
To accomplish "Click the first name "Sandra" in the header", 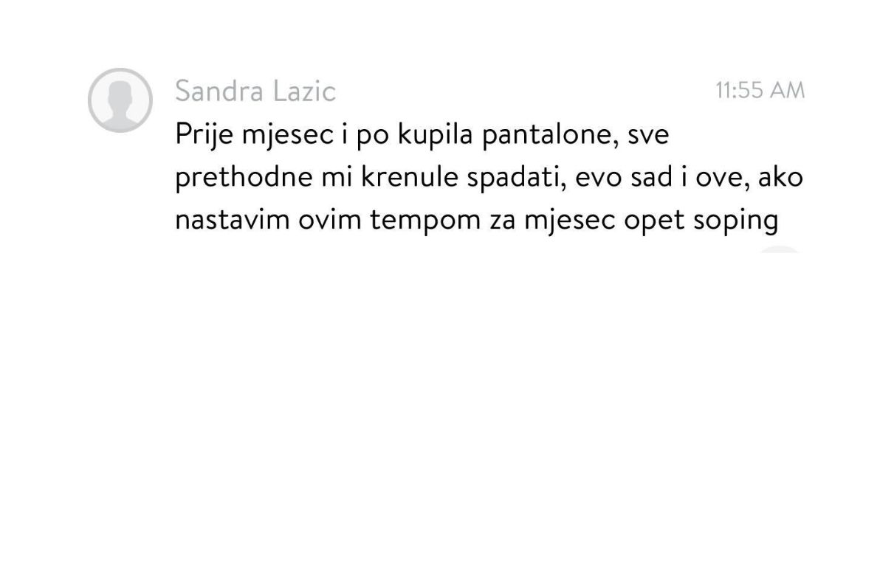I will coord(219,91).
